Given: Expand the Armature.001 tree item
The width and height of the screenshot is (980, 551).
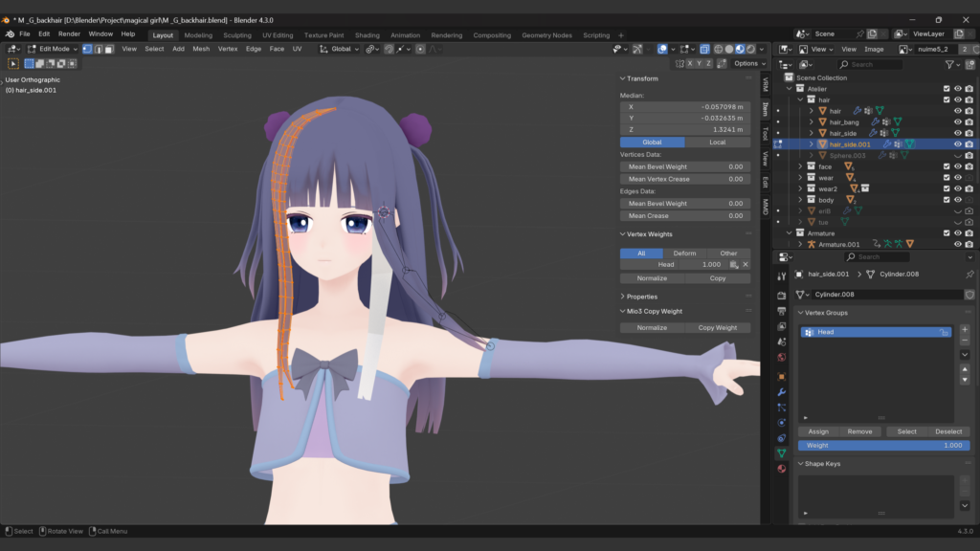Looking at the screenshot, I should point(802,242).
